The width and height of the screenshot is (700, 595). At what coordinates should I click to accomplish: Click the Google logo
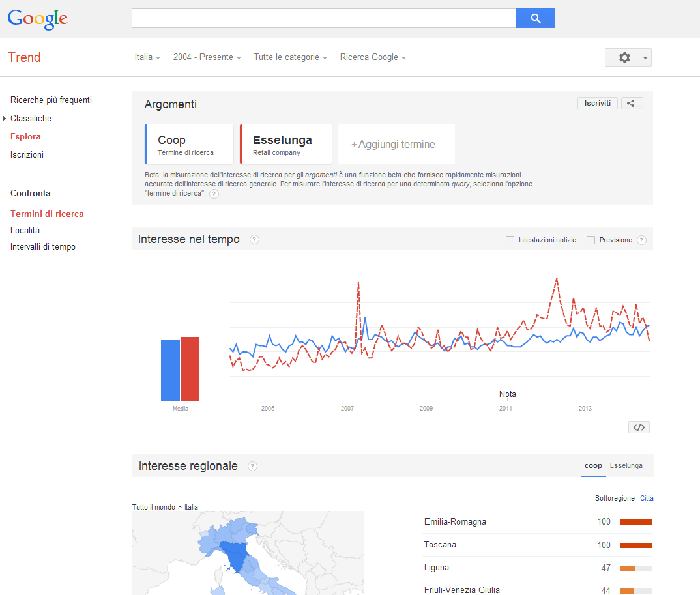tap(37, 19)
